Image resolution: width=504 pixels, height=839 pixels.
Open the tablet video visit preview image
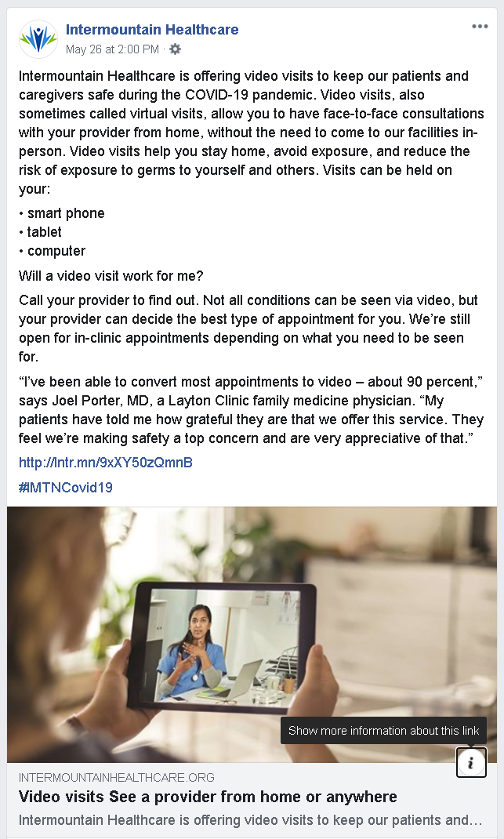click(252, 634)
